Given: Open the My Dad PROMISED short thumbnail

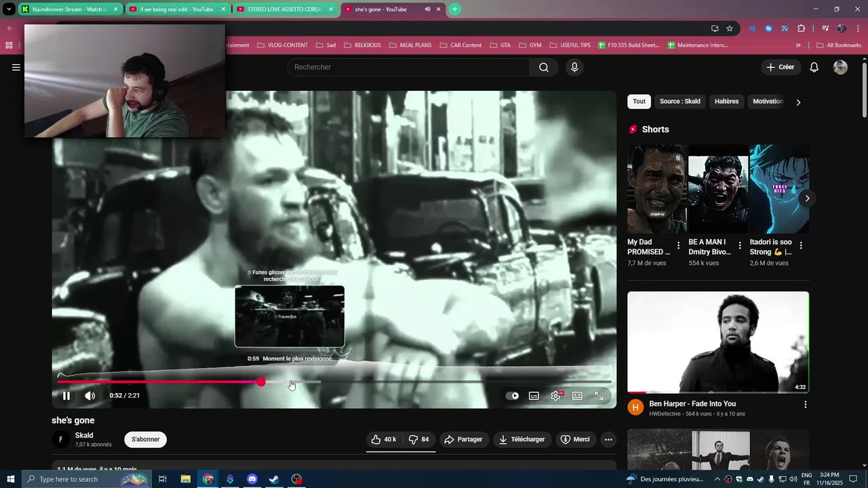Looking at the screenshot, I should coord(656,189).
